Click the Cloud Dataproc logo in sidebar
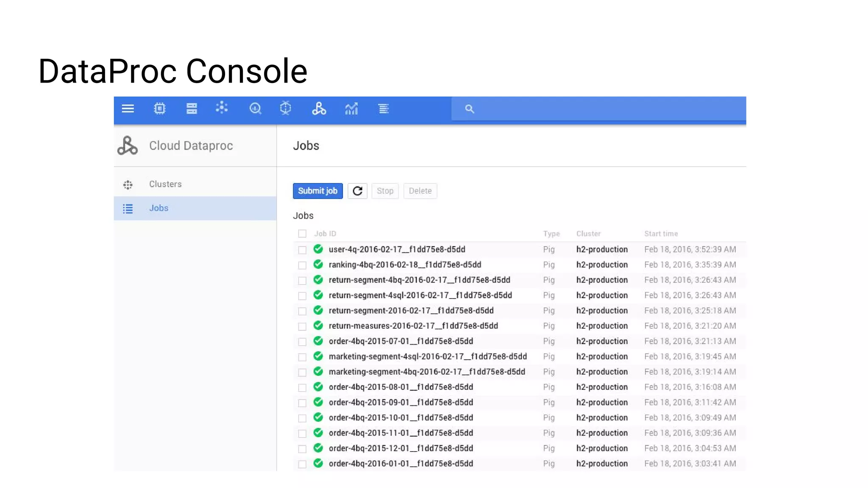 click(x=127, y=146)
